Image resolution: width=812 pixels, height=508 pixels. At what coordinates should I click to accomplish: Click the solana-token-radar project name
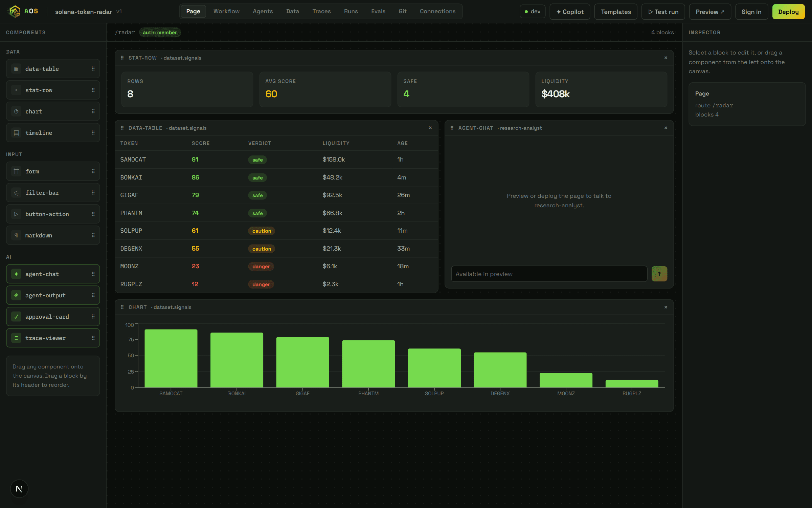[x=83, y=12]
